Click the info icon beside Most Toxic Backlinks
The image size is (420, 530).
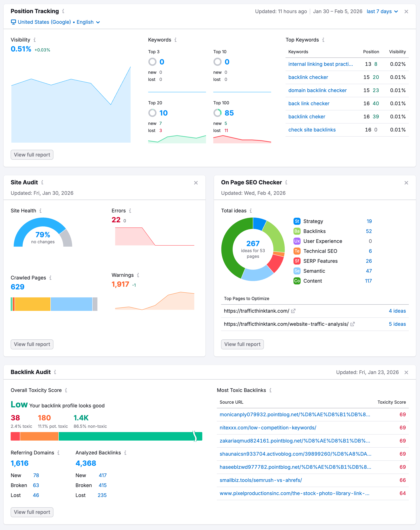pyautogui.click(x=270, y=390)
